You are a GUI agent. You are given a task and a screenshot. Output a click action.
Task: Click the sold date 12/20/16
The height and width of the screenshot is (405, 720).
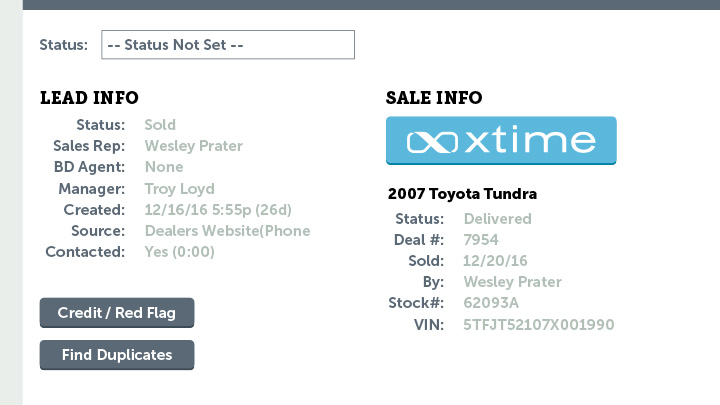(x=495, y=261)
